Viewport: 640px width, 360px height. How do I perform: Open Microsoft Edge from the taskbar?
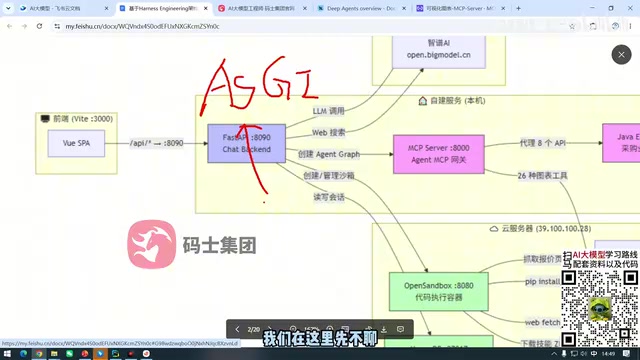click(23, 353)
